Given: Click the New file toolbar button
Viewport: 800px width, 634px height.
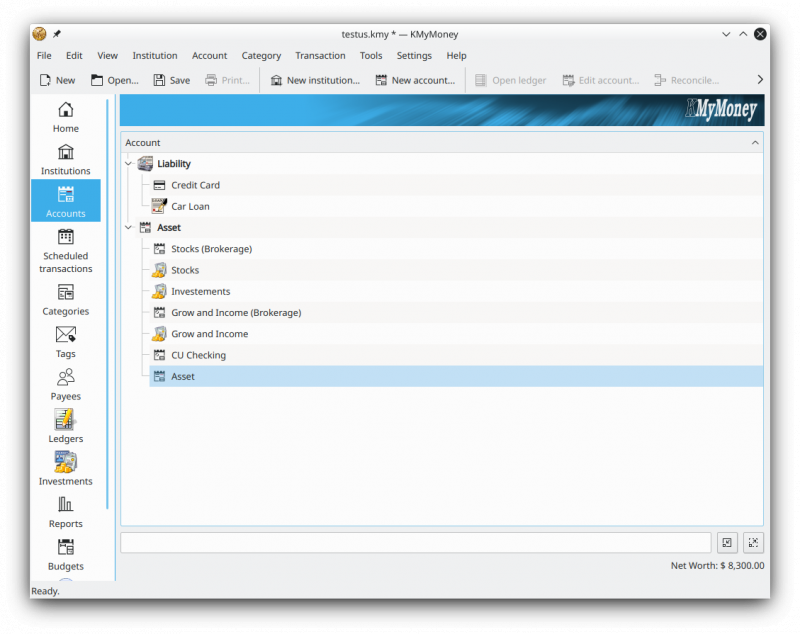Looking at the screenshot, I should point(57,80).
